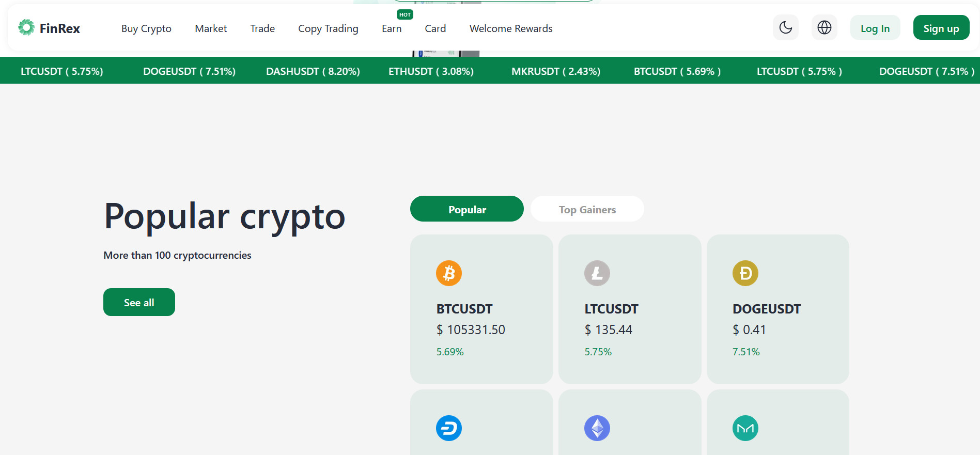
Task: Select the Popular tab
Action: point(467,209)
